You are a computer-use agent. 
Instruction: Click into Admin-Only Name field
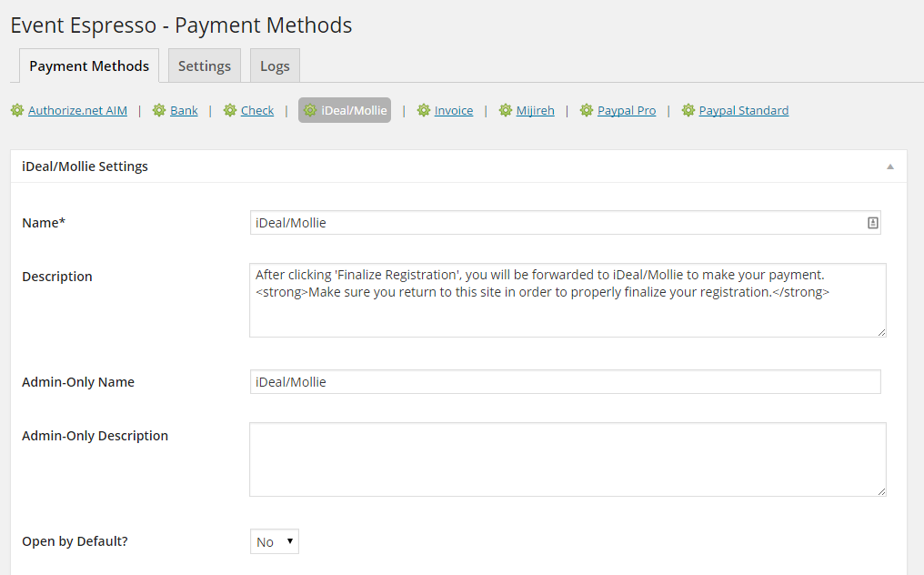click(565, 381)
